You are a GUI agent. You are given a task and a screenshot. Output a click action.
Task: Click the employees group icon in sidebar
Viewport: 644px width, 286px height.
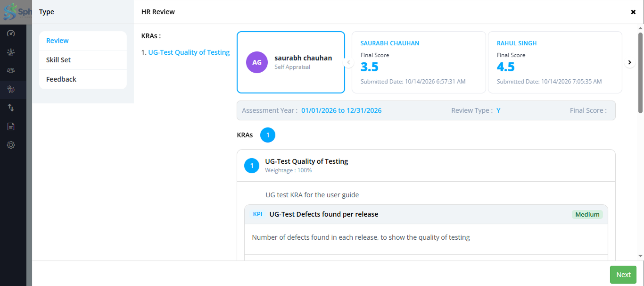(x=11, y=52)
